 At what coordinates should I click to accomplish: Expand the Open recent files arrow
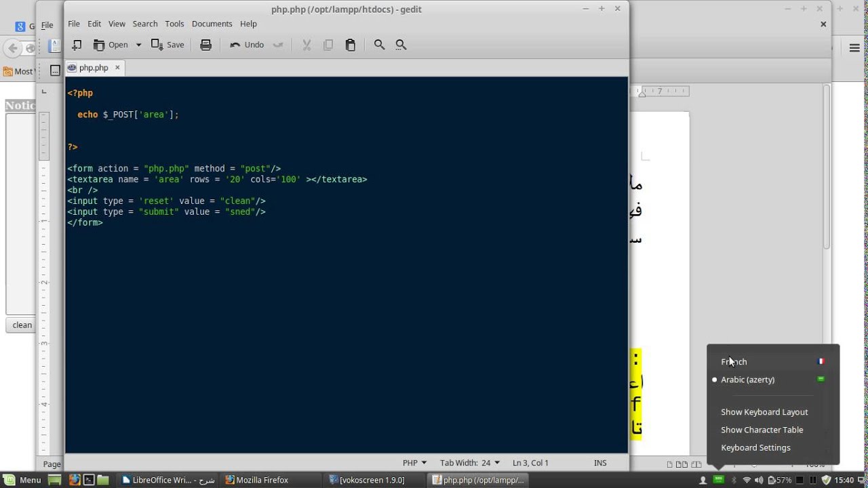point(138,45)
